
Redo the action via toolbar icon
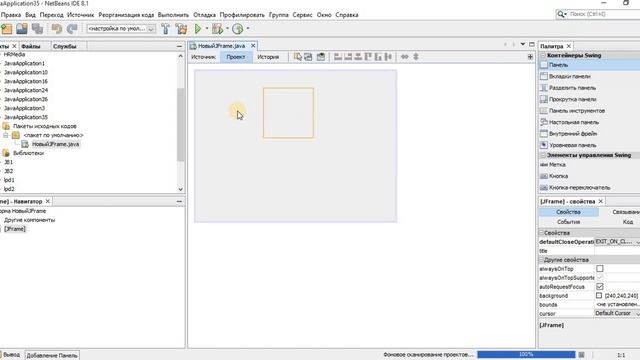(x=72, y=29)
